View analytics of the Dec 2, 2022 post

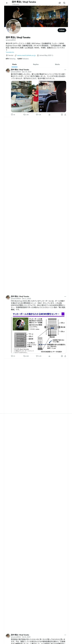49,356
